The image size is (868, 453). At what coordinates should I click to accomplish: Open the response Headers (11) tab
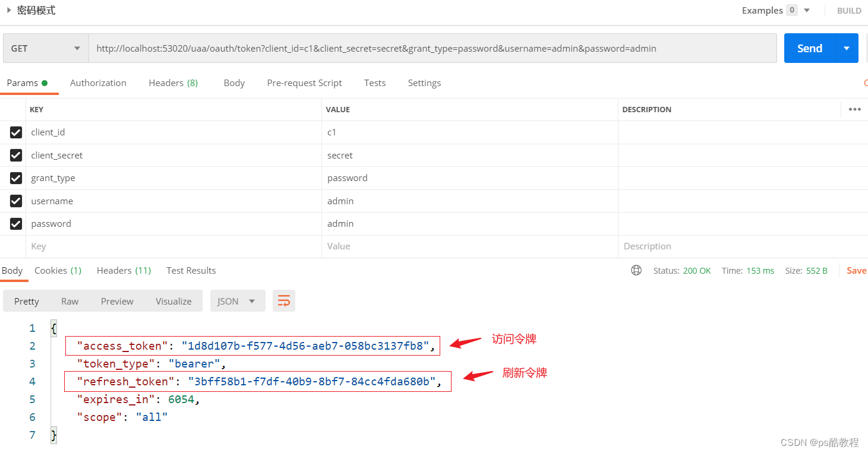(x=124, y=271)
